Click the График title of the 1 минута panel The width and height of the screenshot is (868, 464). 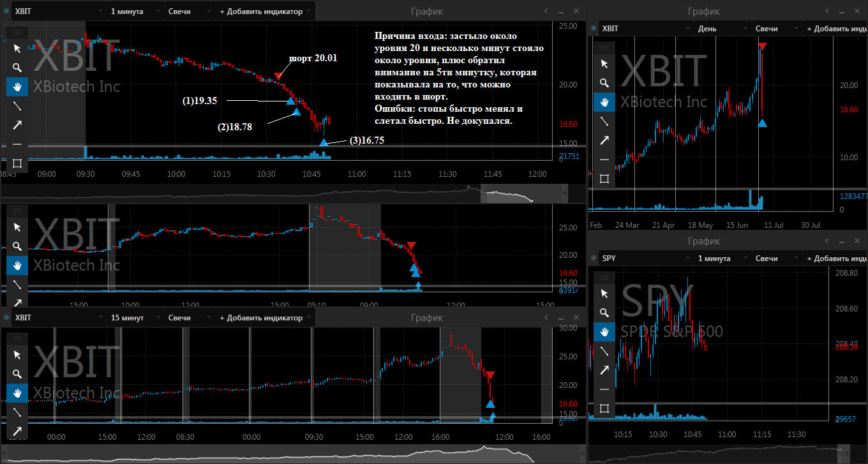[427, 11]
